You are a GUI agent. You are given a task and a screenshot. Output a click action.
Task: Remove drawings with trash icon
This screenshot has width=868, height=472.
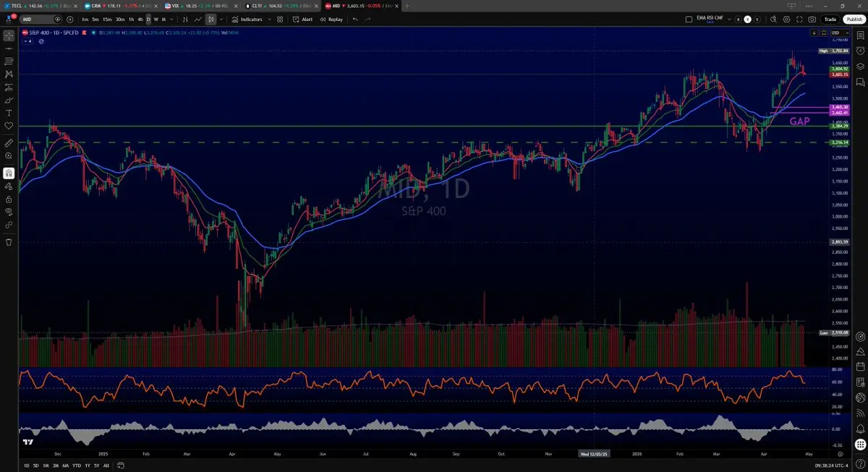tap(9, 241)
